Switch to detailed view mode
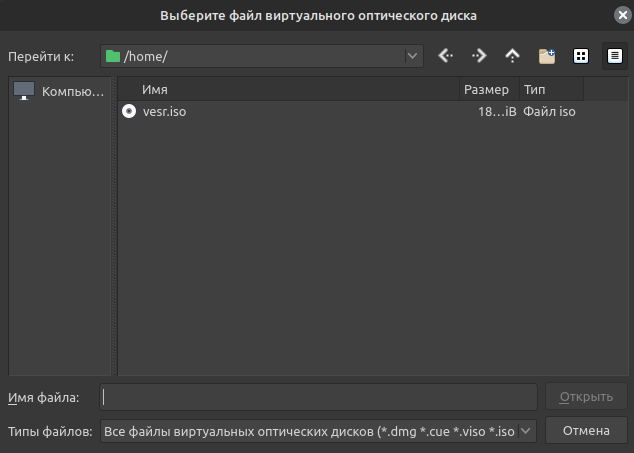This screenshot has height=453, width=634. pos(614,56)
